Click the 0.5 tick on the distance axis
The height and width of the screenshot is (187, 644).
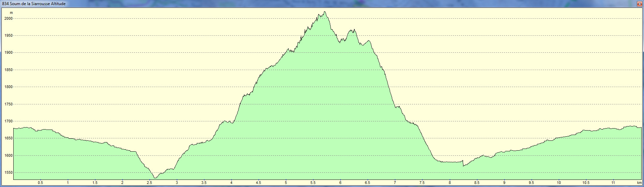[40, 183]
